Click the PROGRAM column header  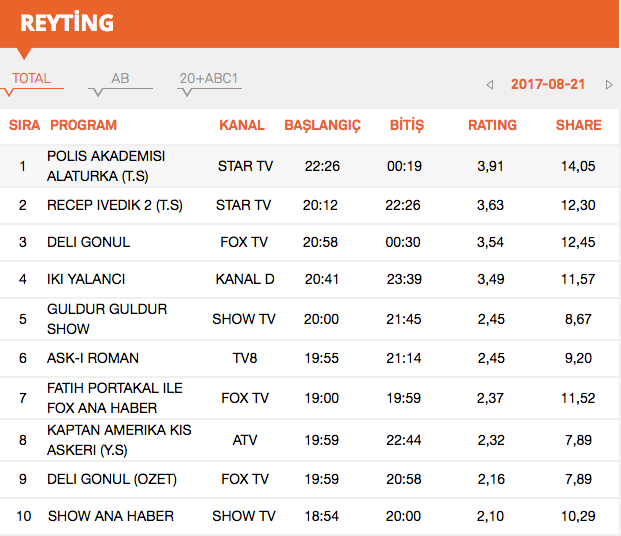[x=83, y=125]
